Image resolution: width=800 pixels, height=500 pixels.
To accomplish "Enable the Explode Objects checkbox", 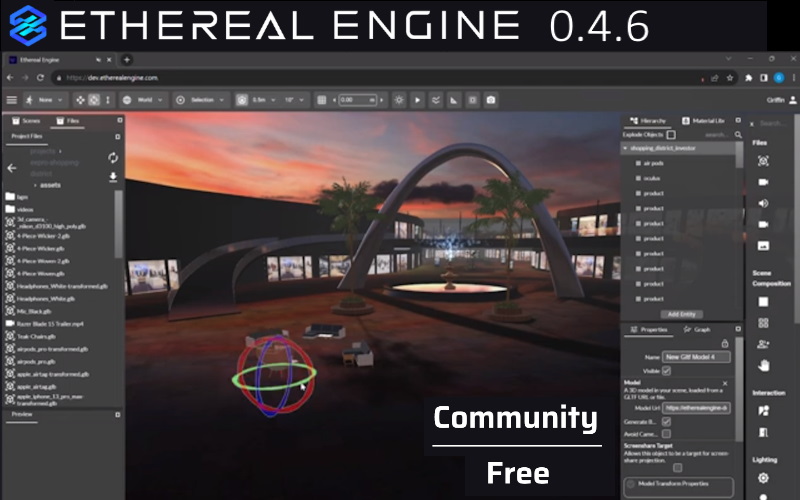I will point(671,134).
